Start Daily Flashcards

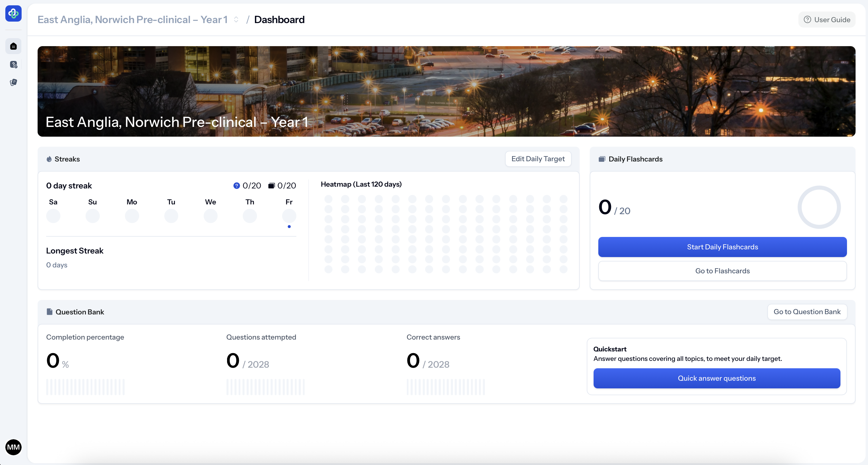click(722, 247)
